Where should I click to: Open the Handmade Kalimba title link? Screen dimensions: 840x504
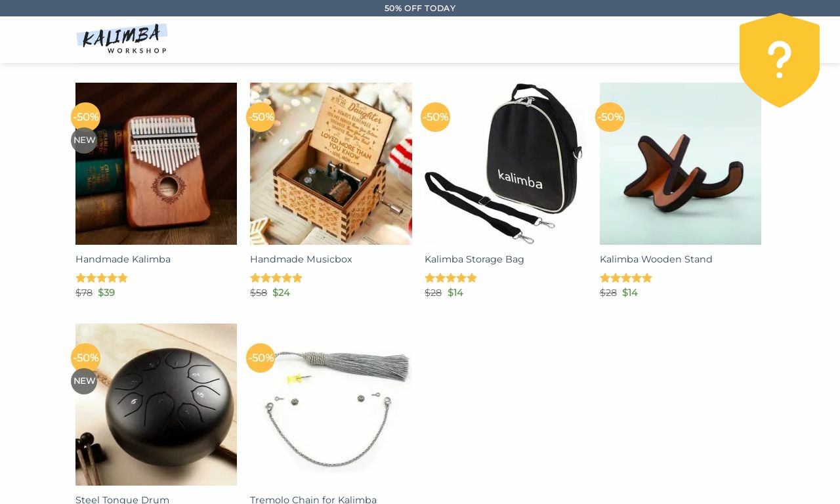click(123, 259)
